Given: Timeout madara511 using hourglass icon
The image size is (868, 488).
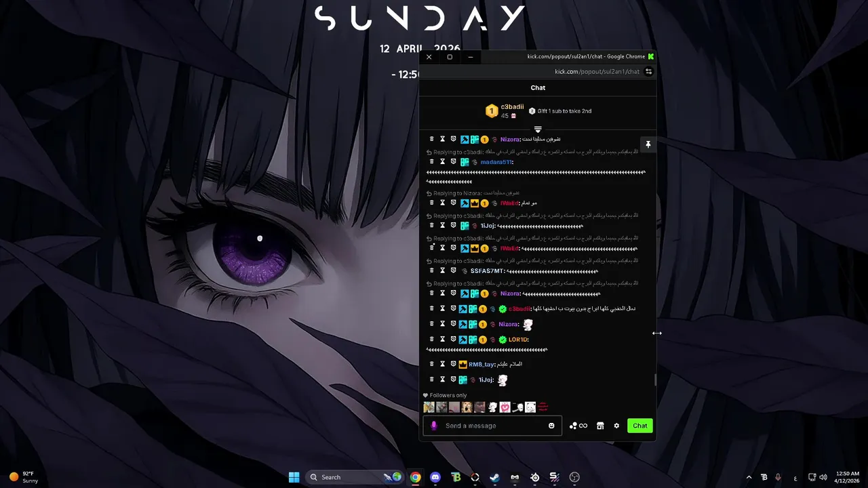Looking at the screenshot, I should tap(442, 162).
